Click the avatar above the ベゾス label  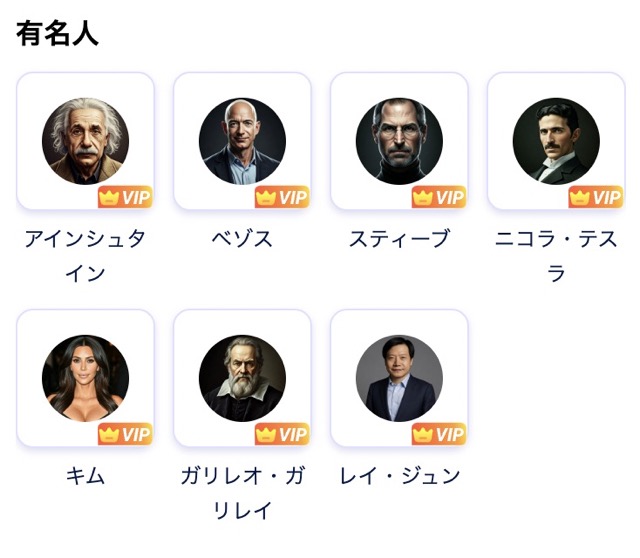[x=242, y=141]
